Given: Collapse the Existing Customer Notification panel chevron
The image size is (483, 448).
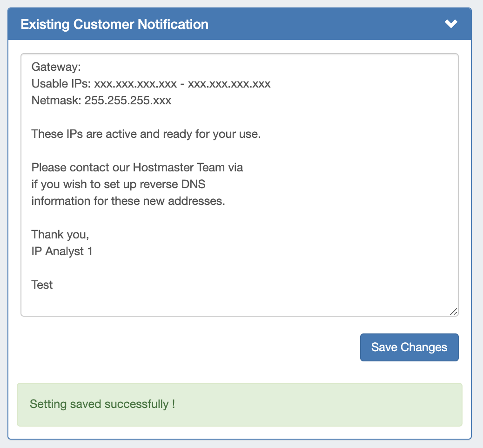Looking at the screenshot, I should [x=451, y=24].
